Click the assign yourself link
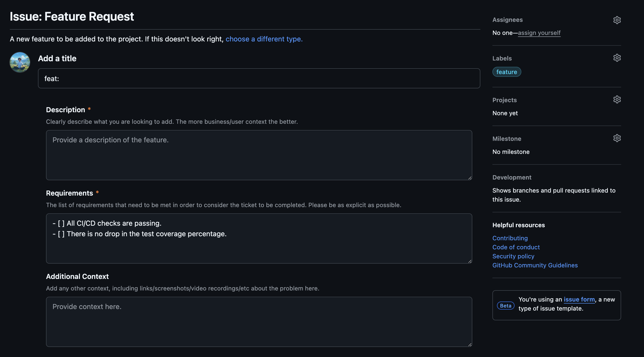 click(x=539, y=33)
